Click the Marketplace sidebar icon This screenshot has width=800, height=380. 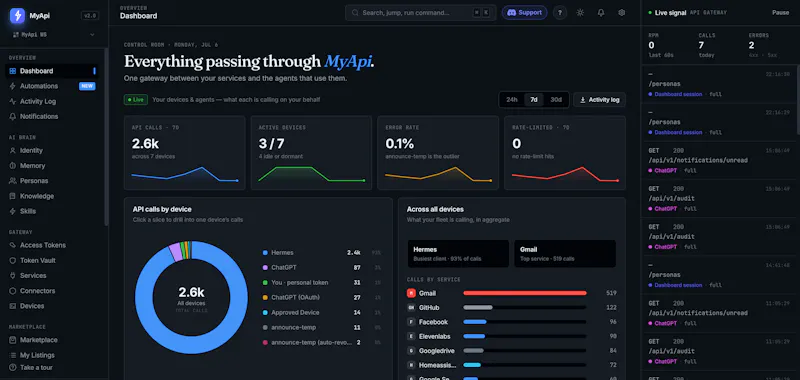13,340
